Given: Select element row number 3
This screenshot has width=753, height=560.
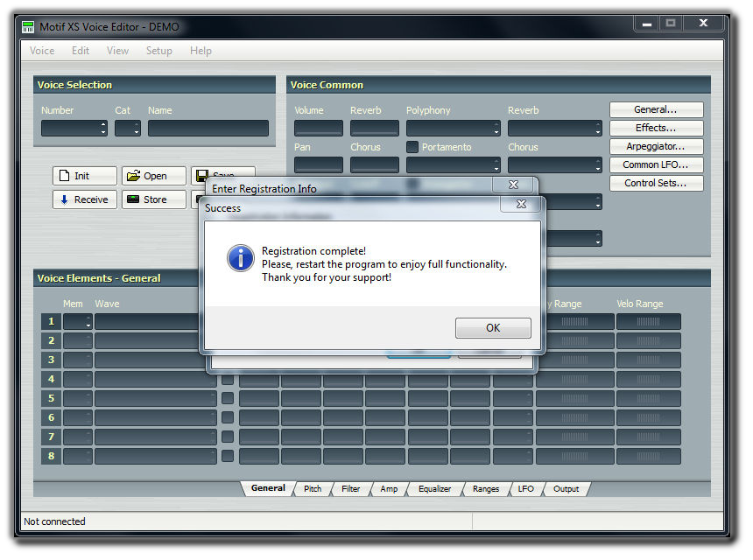Looking at the screenshot, I should [51, 360].
